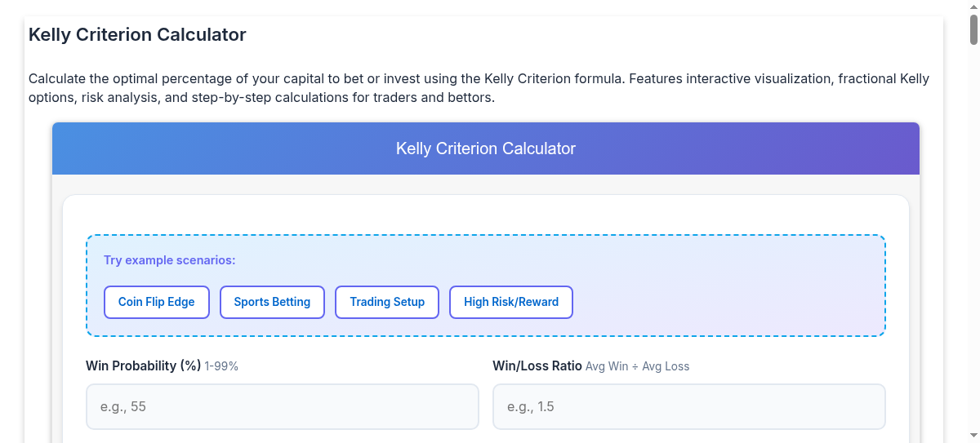Click the page description paragraph
The height and width of the screenshot is (443, 980).
(x=479, y=88)
